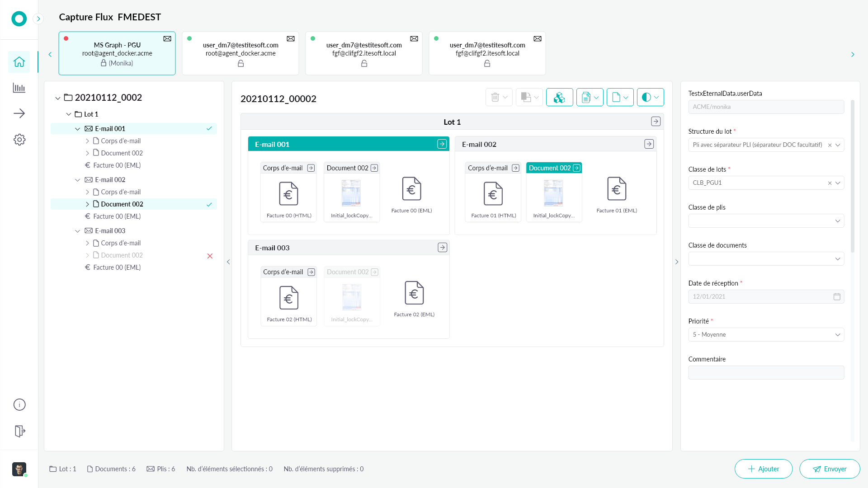The height and width of the screenshot is (488, 868).
Task: Open the Classe de plis dropdown
Action: pyautogui.click(x=766, y=221)
